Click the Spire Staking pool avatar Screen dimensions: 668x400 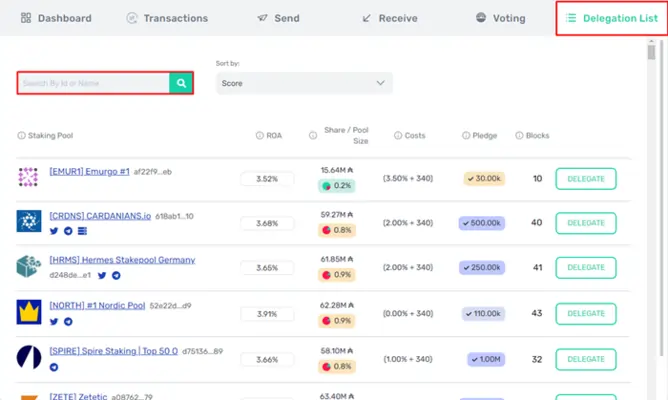pyautogui.click(x=29, y=357)
